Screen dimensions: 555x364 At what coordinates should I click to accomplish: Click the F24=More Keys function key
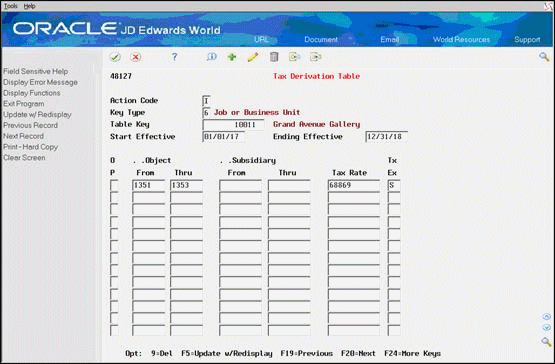[412, 353]
